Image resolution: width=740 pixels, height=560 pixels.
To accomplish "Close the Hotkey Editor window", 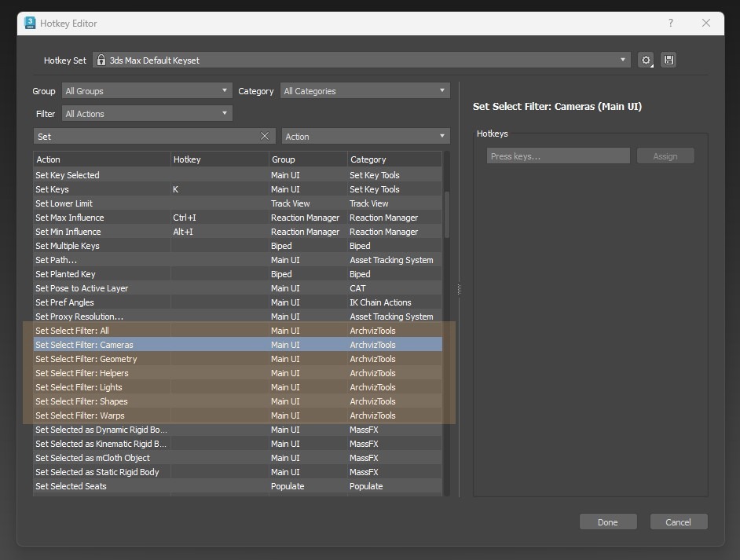I will pos(705,24).
